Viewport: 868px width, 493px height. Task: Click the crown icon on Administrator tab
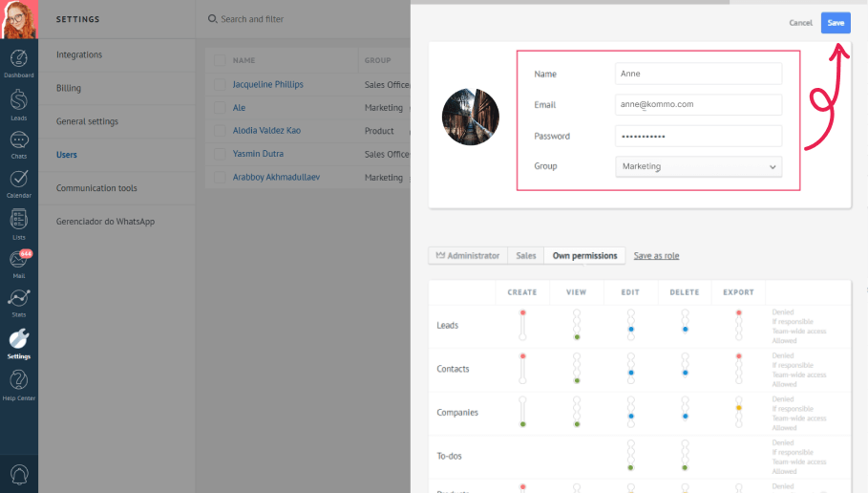pos(440,255)
